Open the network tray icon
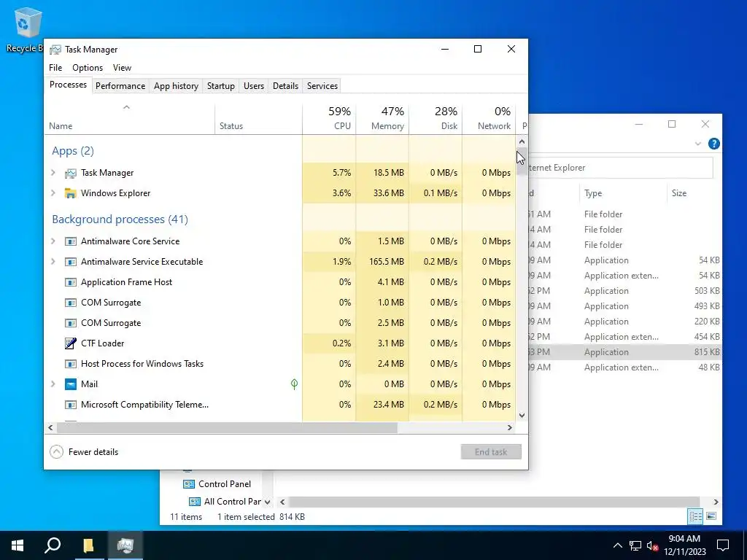The width and height of the screenshot is (747, 560). tap(635, 545)
